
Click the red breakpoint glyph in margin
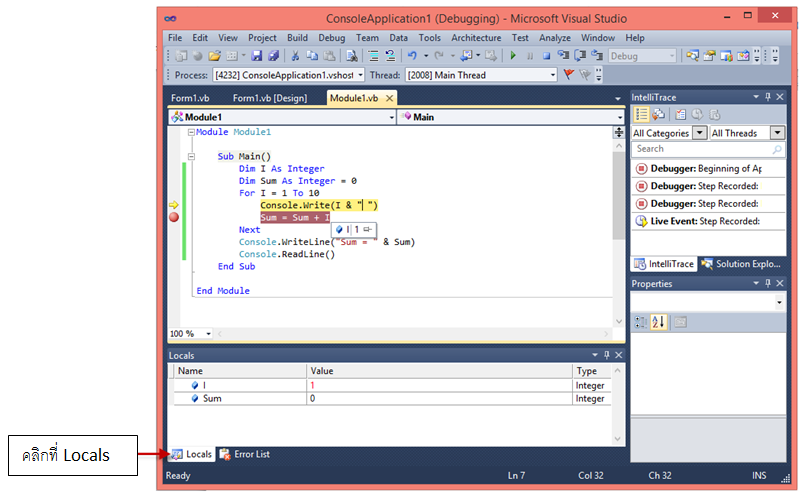[x=174, y=217]
